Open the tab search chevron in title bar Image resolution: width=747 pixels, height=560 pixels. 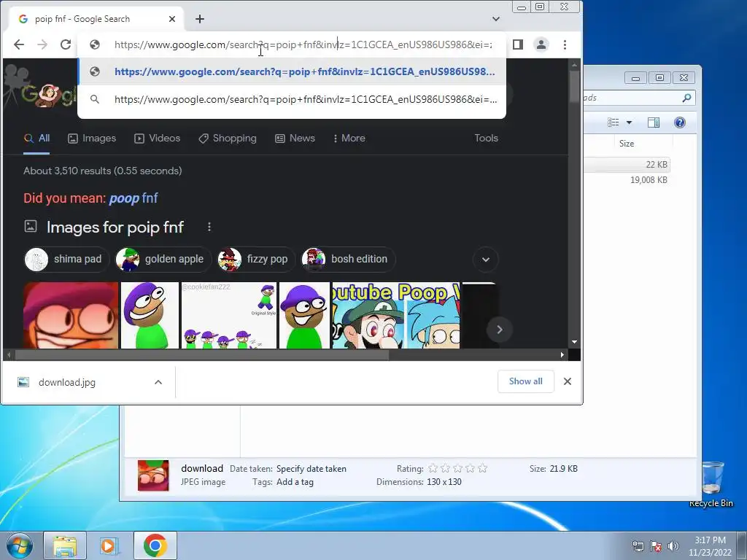point(496,19)
